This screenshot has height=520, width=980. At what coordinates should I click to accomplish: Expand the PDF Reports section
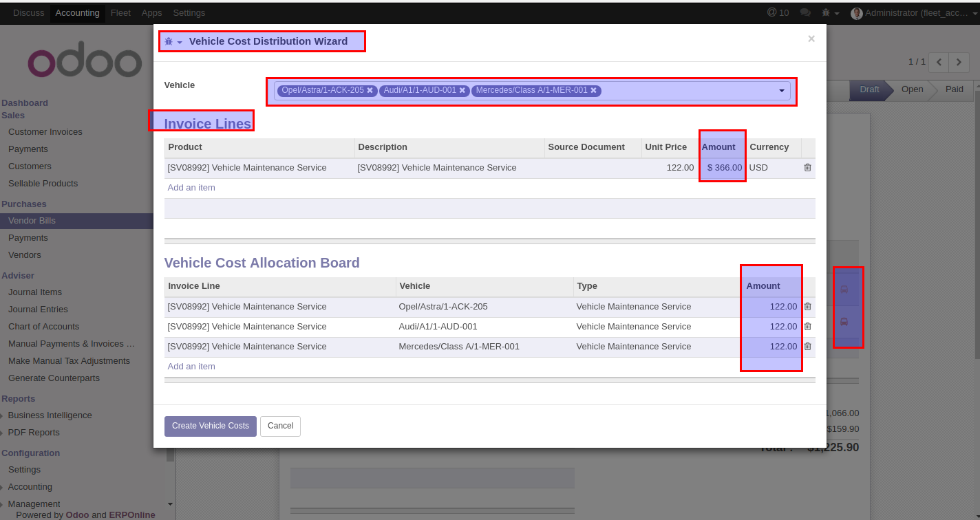(x=34, y=433)
